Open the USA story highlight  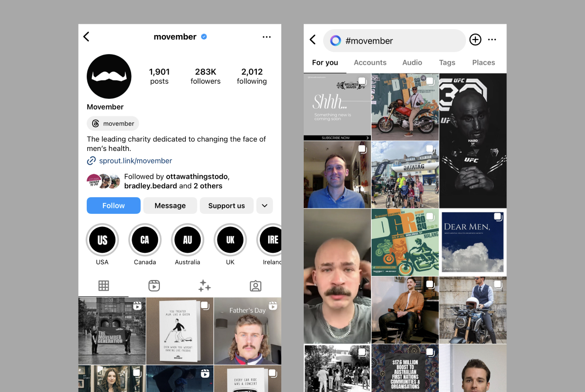[x=102, y=240]
